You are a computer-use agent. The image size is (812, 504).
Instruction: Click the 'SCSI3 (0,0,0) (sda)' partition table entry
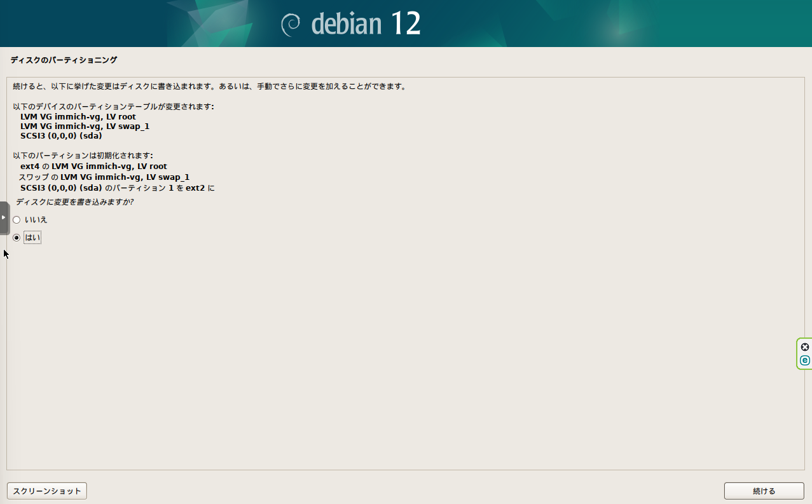click(x=61, y=135)
